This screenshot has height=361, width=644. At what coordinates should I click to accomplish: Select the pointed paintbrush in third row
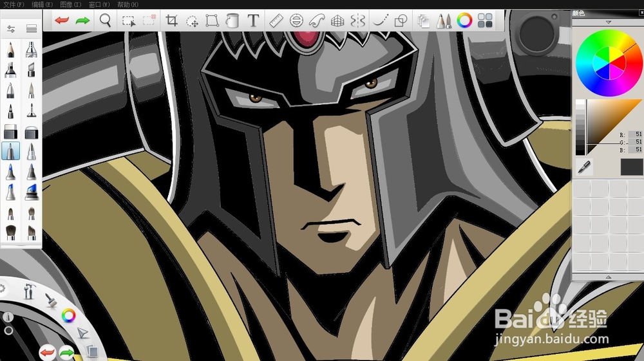point(31,90)
